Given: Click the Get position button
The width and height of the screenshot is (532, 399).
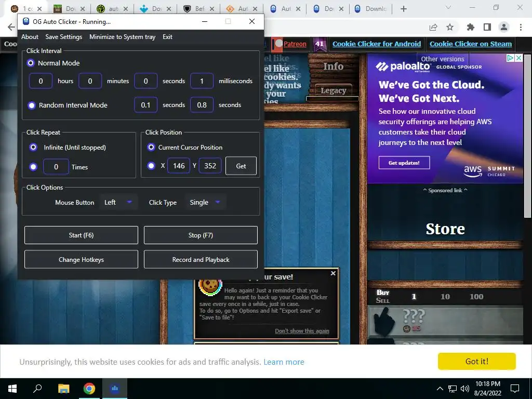Looking at the screenshot, I should click(241, 166).
